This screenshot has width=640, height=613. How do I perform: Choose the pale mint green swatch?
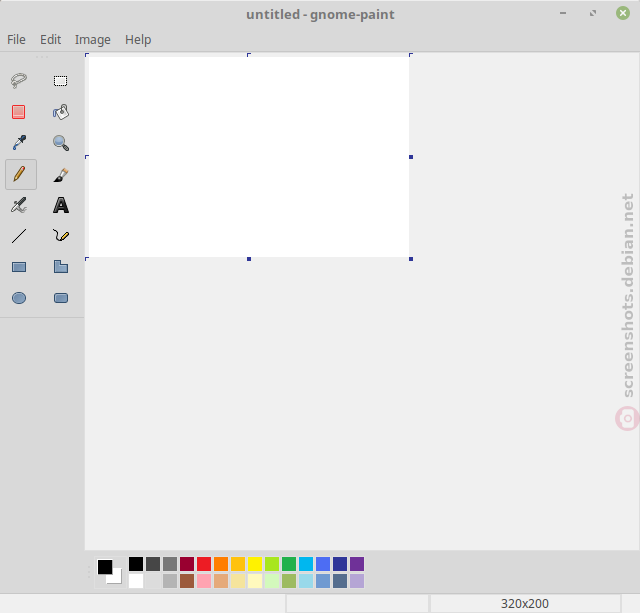(x=272, y=581)
